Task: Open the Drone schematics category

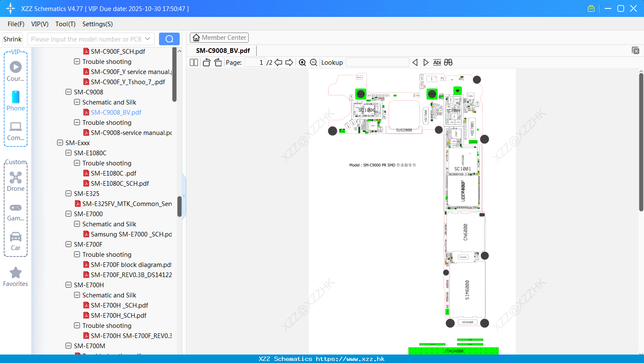Action: click(x=16, y=181)
